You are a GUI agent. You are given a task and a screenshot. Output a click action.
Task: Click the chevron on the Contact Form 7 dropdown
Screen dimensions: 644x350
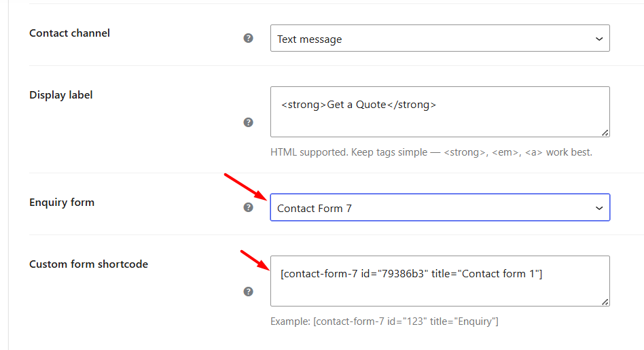coord(599,208)
